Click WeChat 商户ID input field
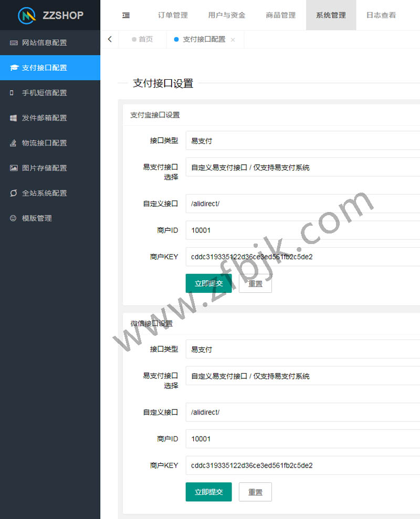The image size is (420, 519). tap(303, 439)
